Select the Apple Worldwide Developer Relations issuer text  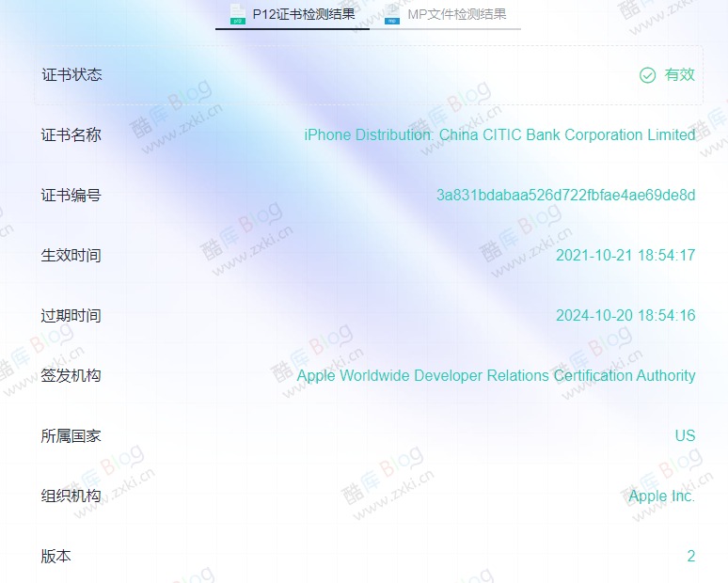click(496, 375)
